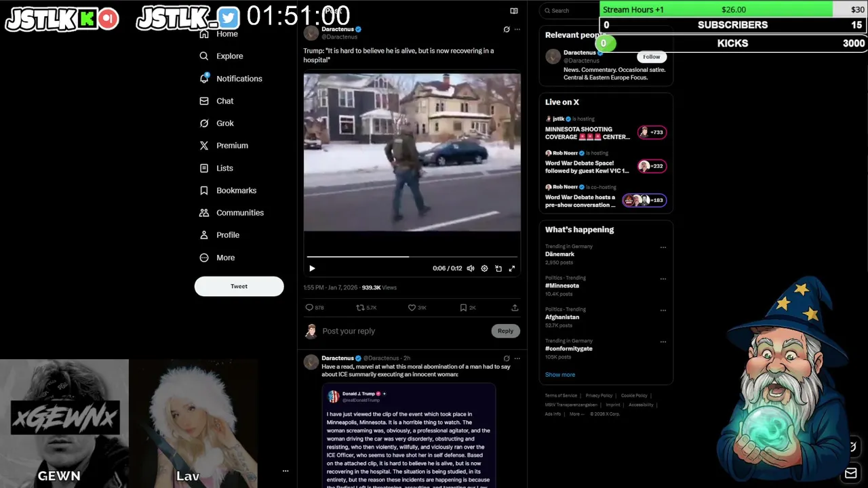
Task: Open Terms of Service footer link
Action: click(x=561, y=396)
